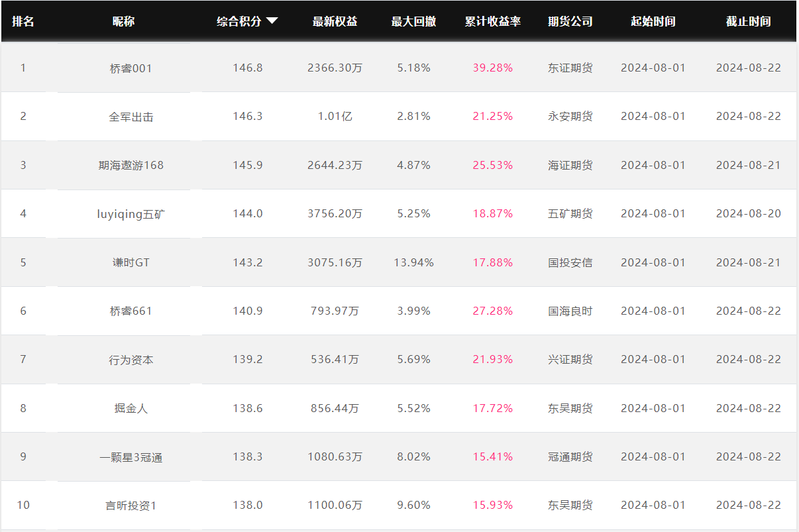Screen dimensions: 799x532
Task: Click futures company 永安期货
Action: 570,117
